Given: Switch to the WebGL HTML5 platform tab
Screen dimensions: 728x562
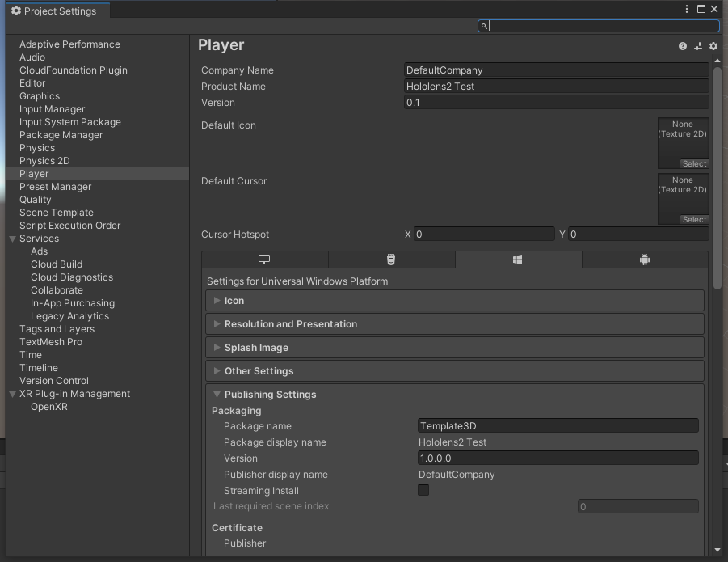Looking at the screenshot, I should point(391,260).
